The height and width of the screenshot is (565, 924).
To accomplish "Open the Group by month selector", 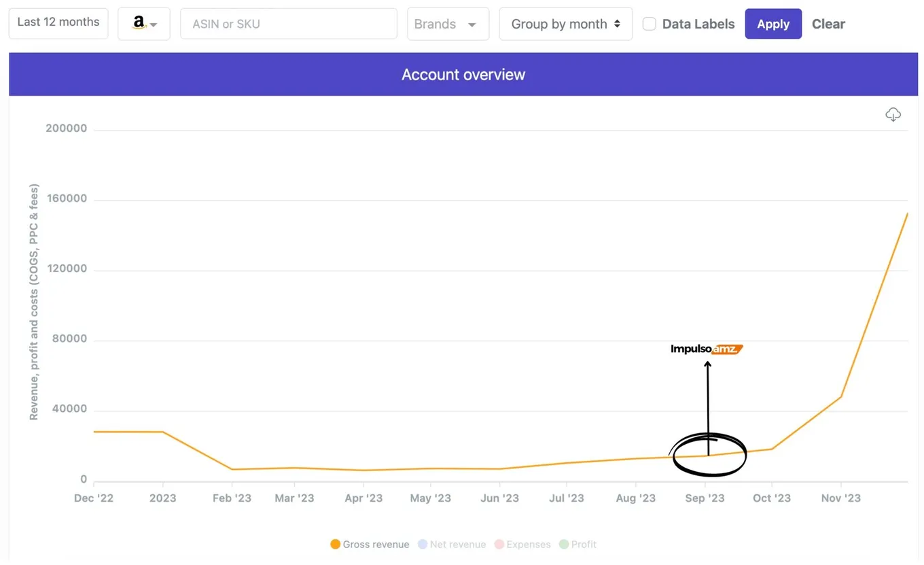I will tap(566, 24).
